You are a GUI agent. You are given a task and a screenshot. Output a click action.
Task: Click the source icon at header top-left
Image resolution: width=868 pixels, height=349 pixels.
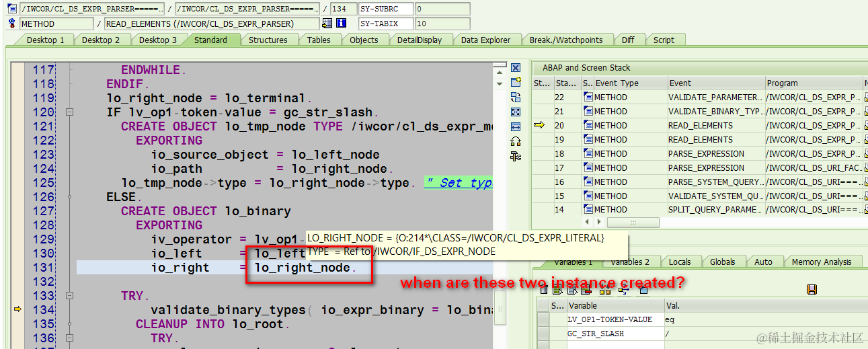coord(12,9)
